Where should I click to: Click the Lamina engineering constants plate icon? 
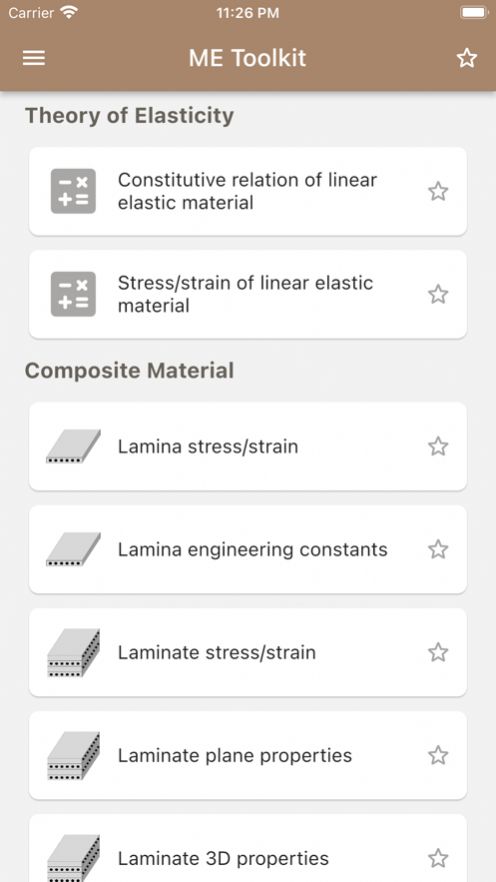(x=73, y=550)
